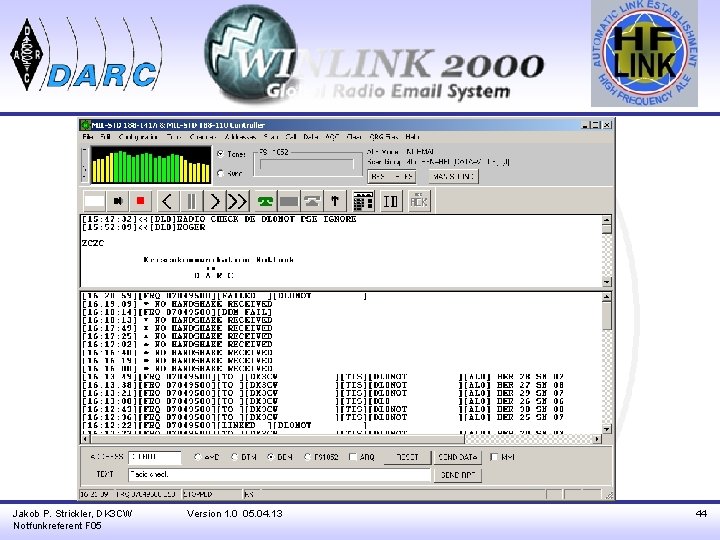Click into the TEXT message field

(x=279, y=474)
